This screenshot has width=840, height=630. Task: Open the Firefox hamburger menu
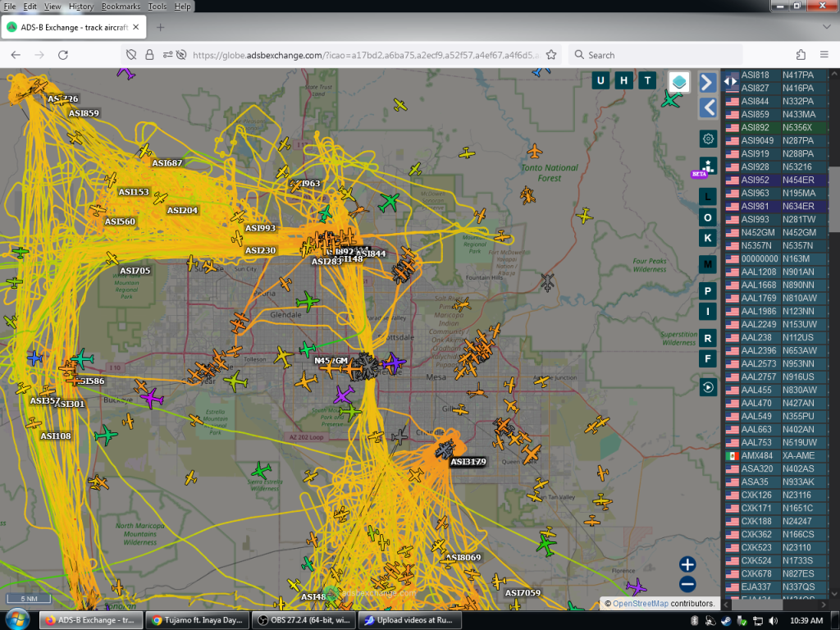pyautogui.click(x=824, y=55)
